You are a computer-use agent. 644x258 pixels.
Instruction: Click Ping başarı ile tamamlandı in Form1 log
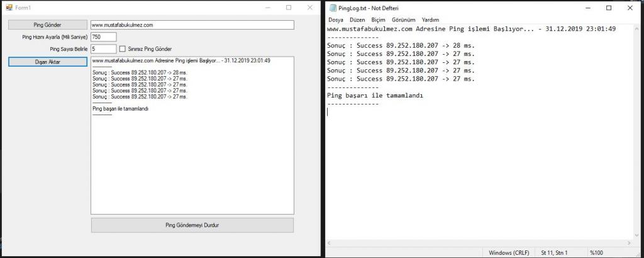[x=120, y=109]
